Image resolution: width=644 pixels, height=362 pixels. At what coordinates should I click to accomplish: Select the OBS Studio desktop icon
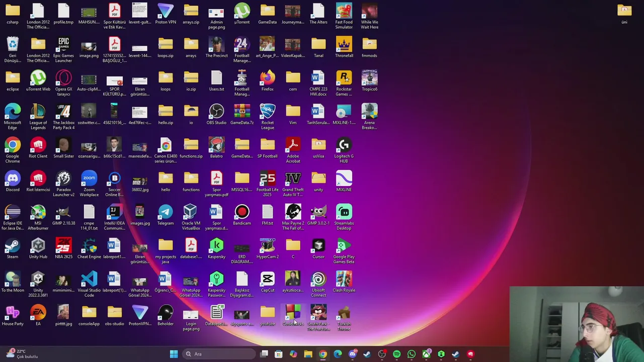click(216, 114)
